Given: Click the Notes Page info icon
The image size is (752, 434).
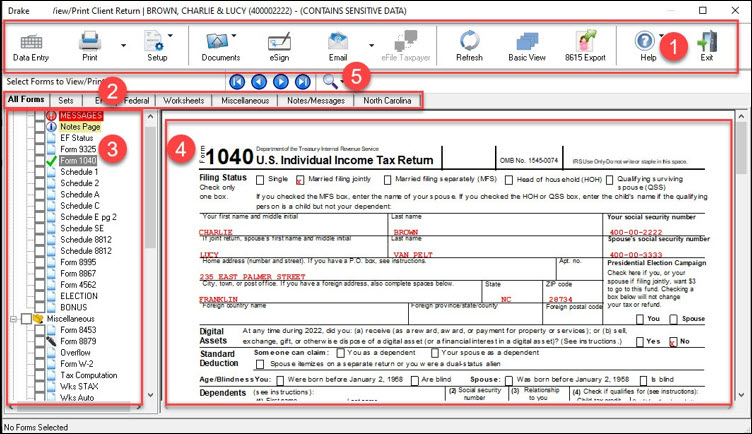Looking at the screenshot, I should [51, 127].
